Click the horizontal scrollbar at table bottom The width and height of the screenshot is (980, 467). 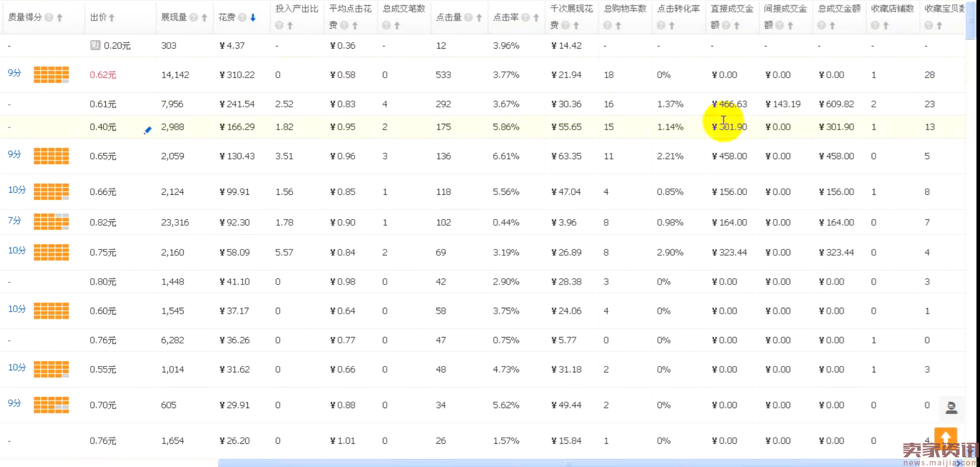click(567, 463)
